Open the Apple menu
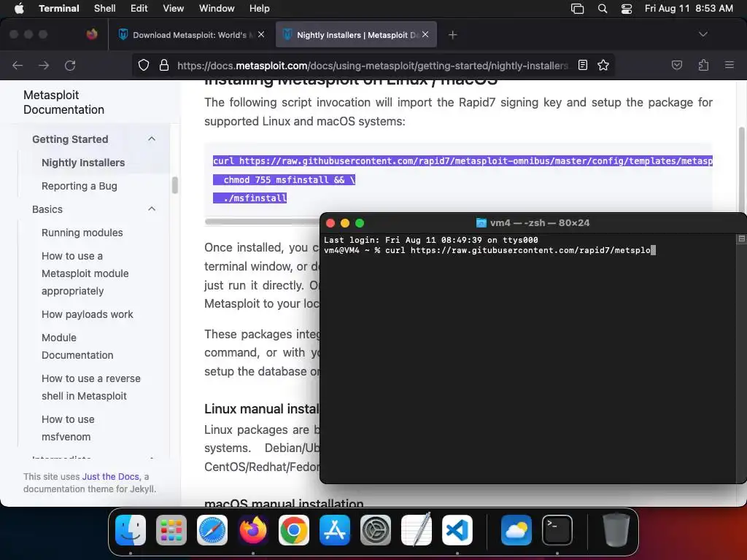Screen dimensions: 747x560 19,9
